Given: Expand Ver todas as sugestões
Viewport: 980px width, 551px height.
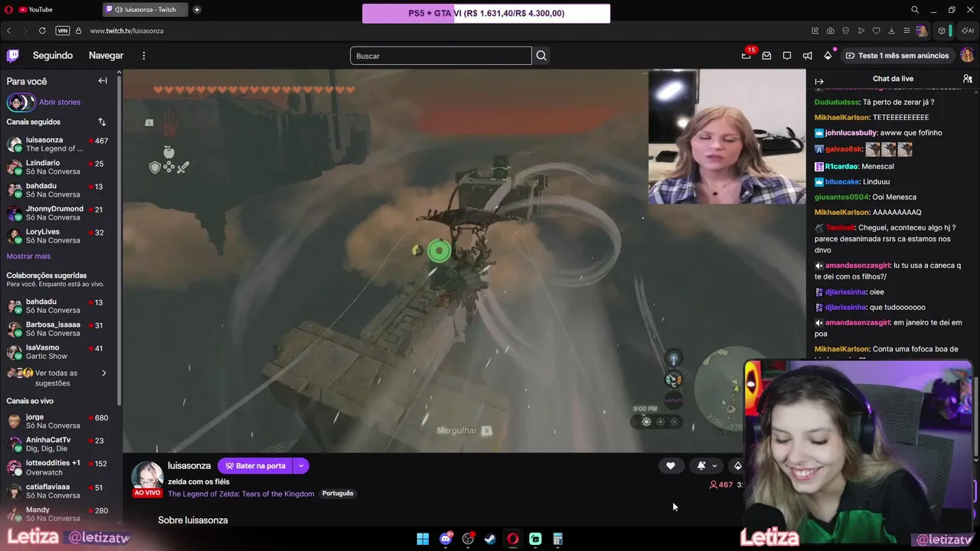Looking at the screenshot, I should point(57,378).
